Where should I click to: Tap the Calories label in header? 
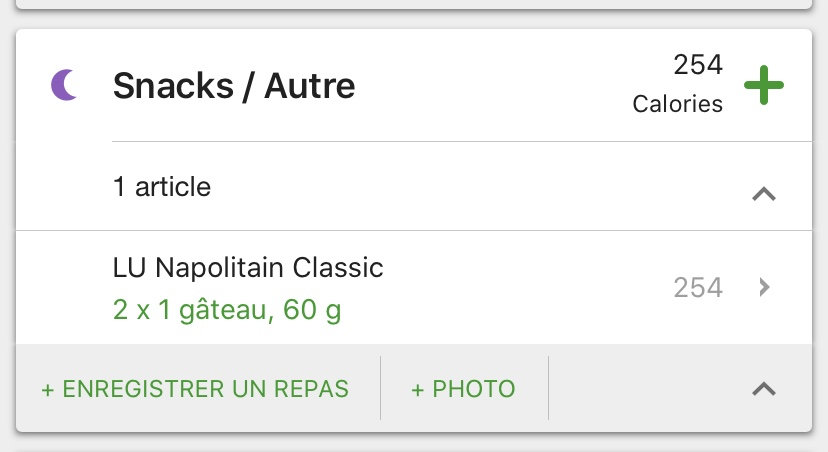click(677, 104)
